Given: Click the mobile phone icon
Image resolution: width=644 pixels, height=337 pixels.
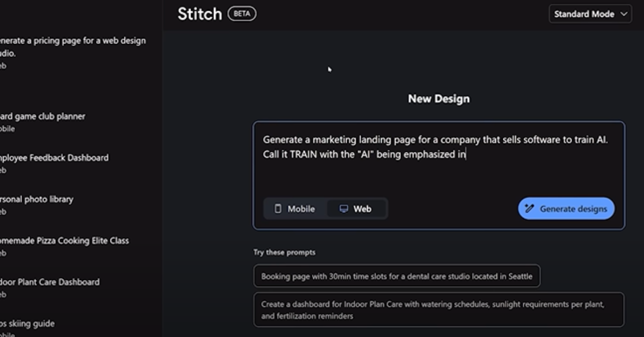Looking at the screenshot, I should (x=278, y=209).
